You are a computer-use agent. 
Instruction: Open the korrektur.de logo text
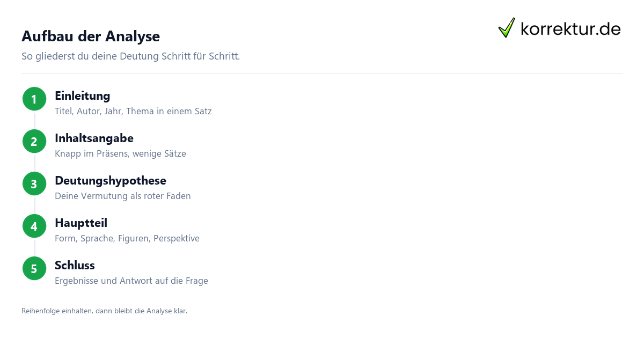tap(570, 29)
